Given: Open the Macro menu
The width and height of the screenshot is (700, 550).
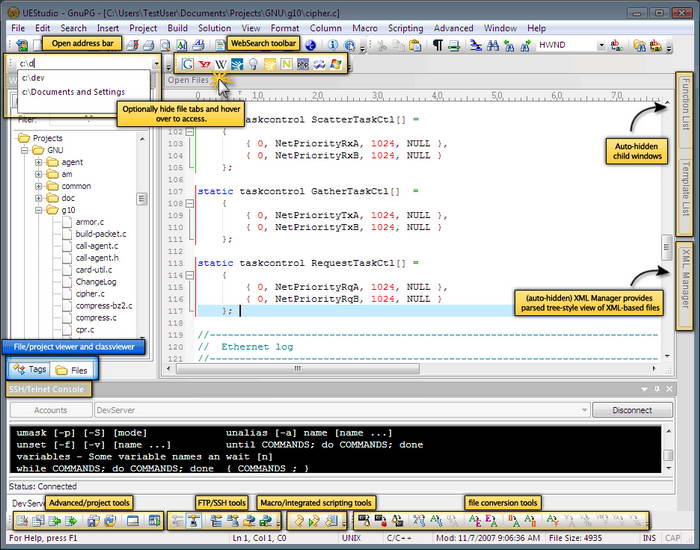Looking at the screenshot, I should coord(364,28).
